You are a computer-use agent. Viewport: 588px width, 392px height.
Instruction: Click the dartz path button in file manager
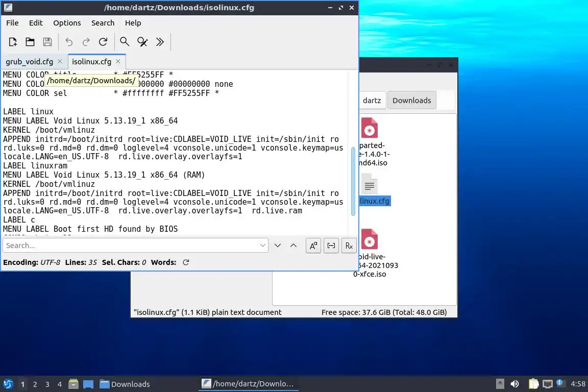click(x=373, y=100)
